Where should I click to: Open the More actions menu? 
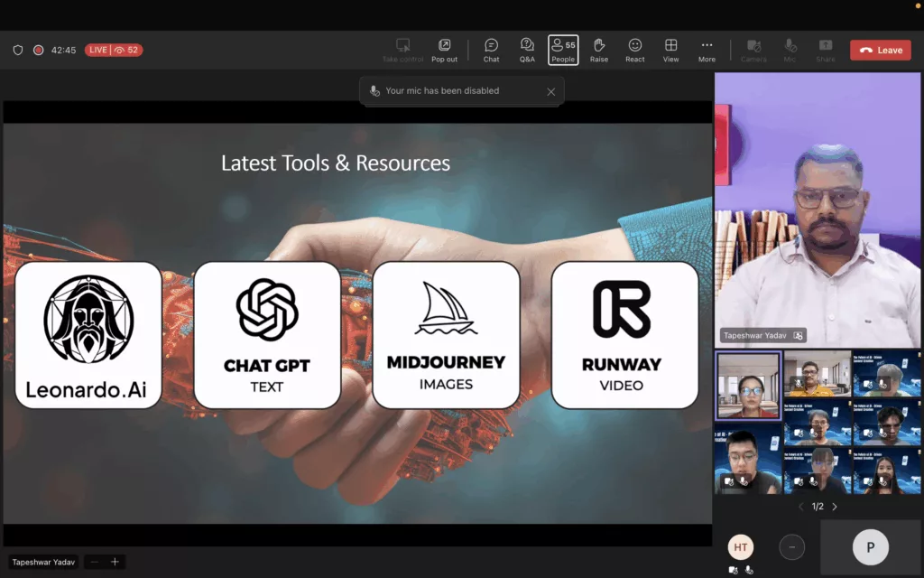707,51
